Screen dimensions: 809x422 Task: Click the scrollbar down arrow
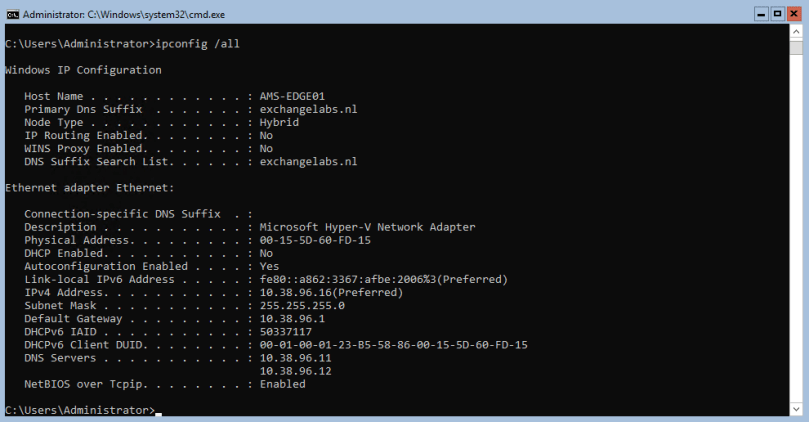[x=797, y=411]
